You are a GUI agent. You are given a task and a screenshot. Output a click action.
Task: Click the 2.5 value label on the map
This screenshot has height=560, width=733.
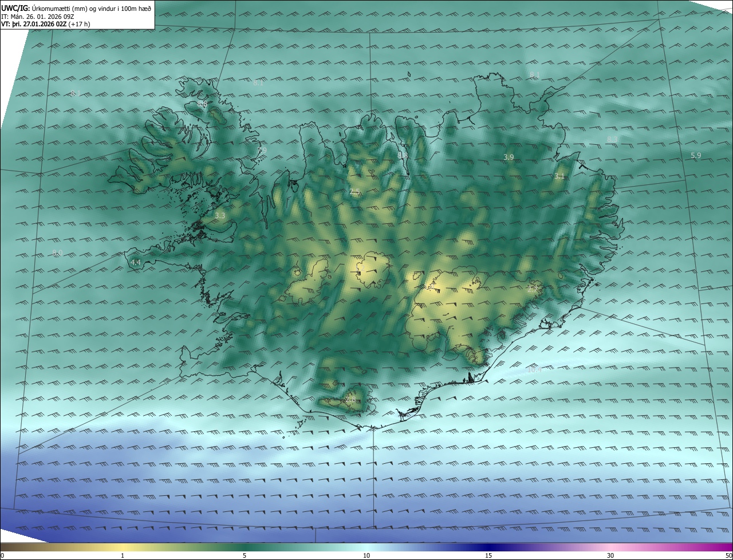354,192
